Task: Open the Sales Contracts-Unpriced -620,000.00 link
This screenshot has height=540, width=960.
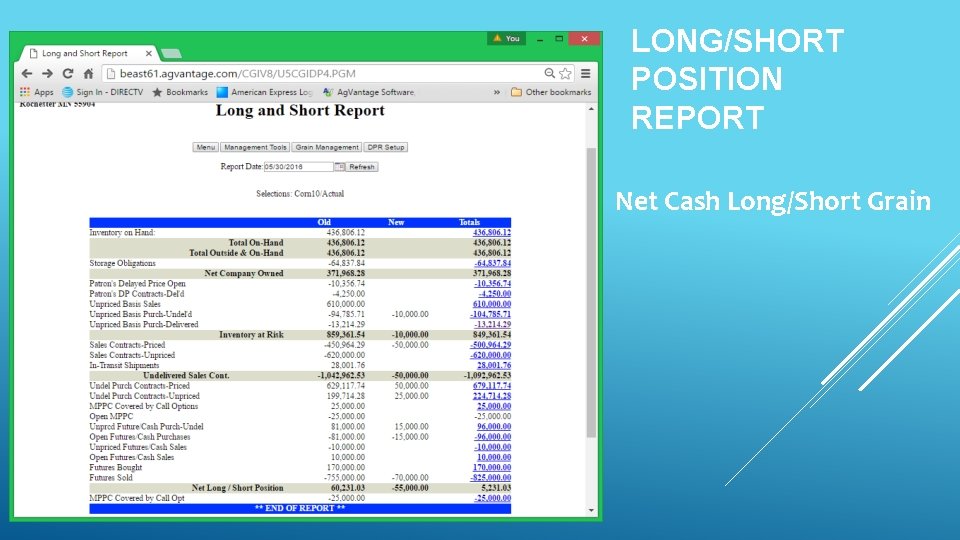Action: point(490,355)
